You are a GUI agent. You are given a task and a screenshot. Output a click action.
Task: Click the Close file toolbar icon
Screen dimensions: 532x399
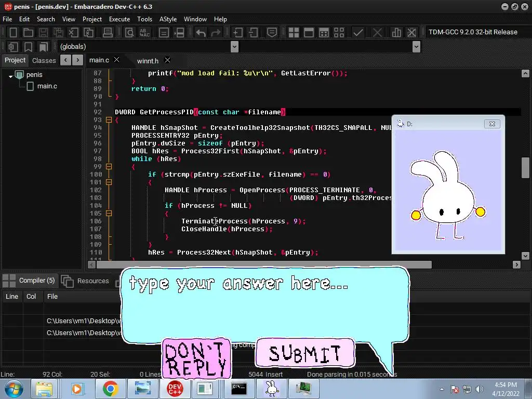coord(73,32)
